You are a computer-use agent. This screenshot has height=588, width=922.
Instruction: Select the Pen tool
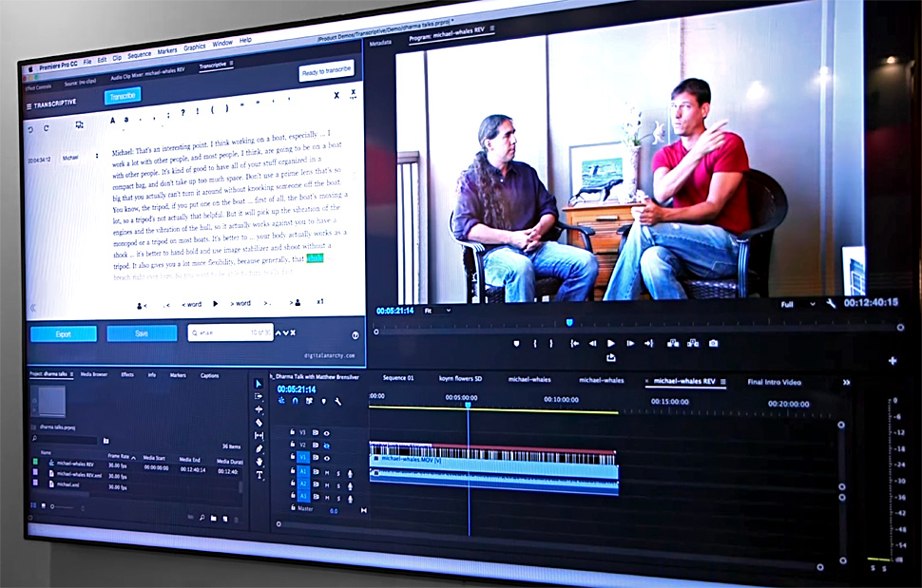259,448
